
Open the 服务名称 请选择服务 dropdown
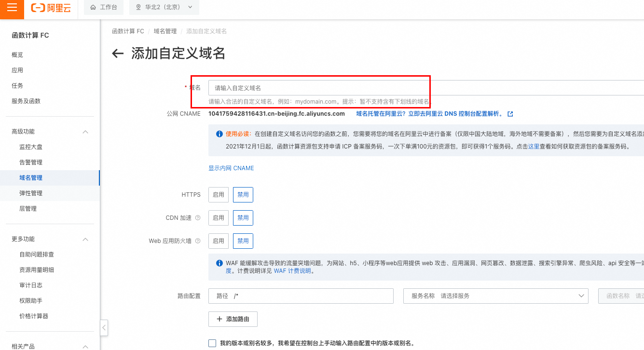coord(496,296)
